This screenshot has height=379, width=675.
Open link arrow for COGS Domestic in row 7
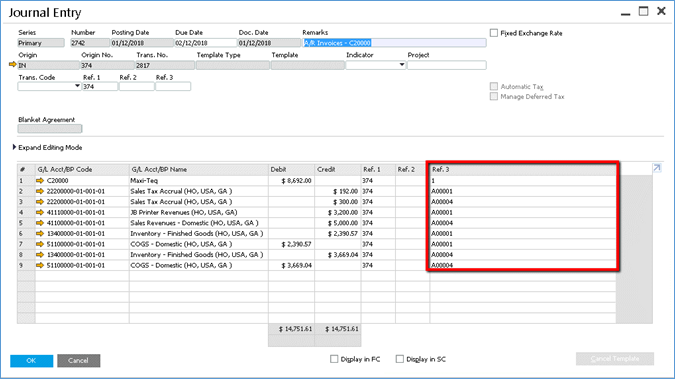point(40,244)
